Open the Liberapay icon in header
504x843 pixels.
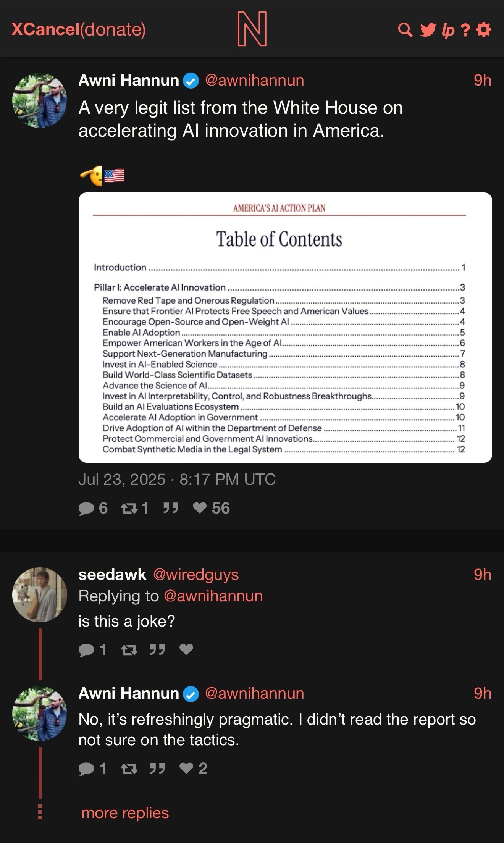(448, 31)
